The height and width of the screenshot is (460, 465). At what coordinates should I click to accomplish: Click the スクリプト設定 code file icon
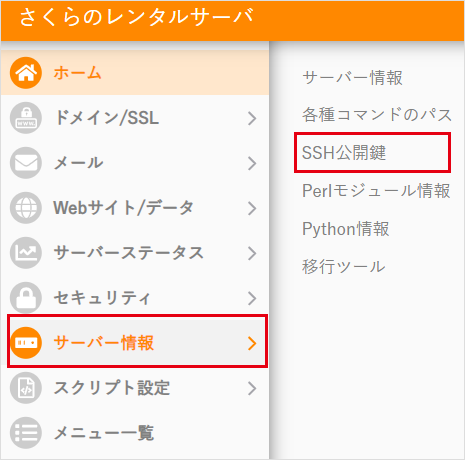pos(26,388)
